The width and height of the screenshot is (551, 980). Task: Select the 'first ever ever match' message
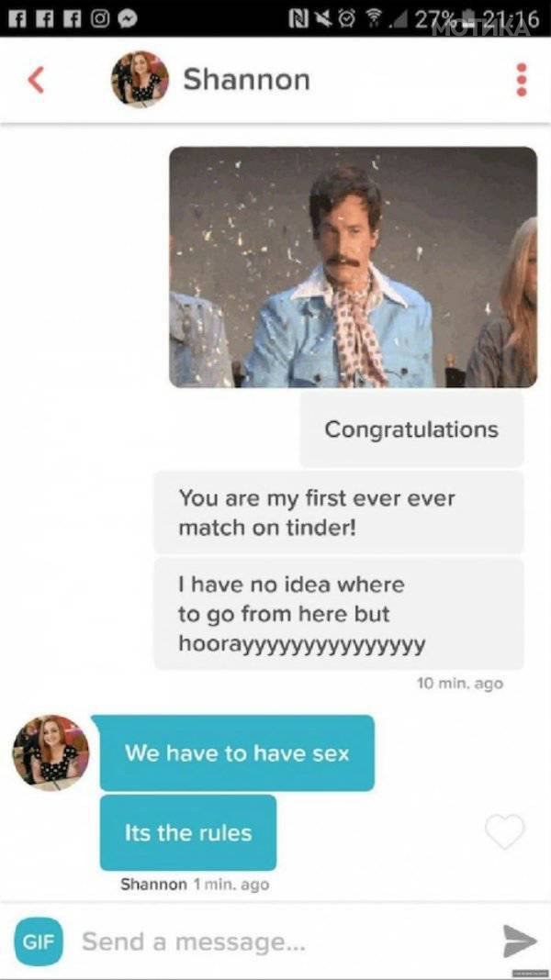[x=339, y=513]
